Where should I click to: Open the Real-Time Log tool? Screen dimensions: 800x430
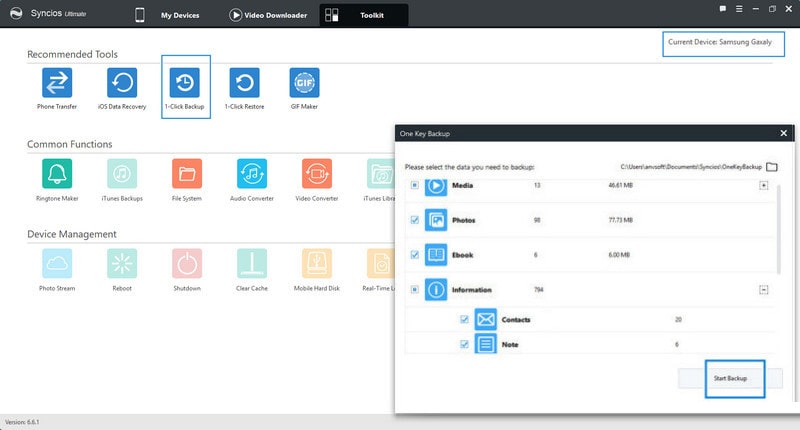[x=380, y=263]
